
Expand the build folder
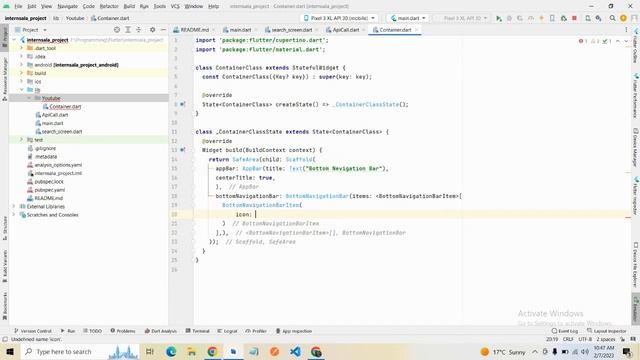pos(22,73)
